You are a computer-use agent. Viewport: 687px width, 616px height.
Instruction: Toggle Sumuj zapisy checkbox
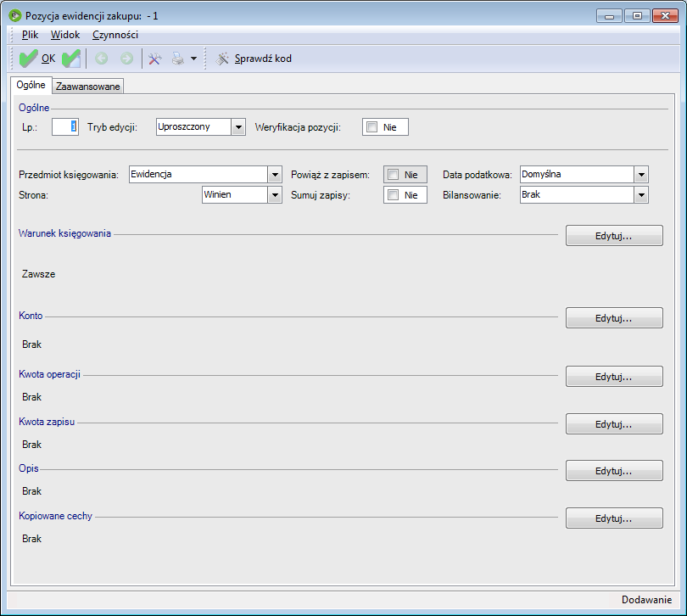(393, 195)
